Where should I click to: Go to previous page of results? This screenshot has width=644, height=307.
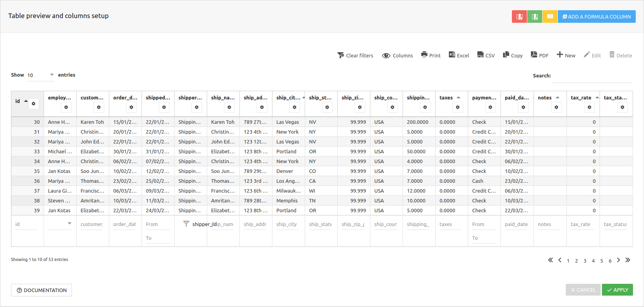[x=560, y=260]
